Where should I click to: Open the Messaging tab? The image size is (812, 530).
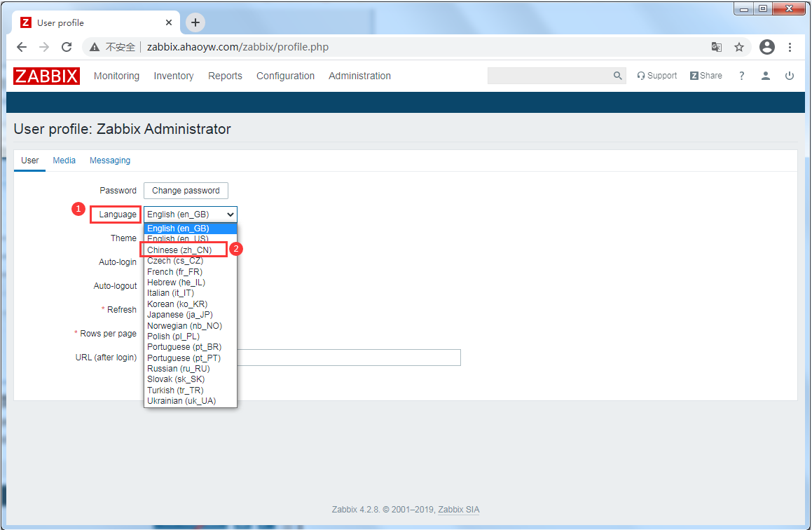click(x=110, y=161)
